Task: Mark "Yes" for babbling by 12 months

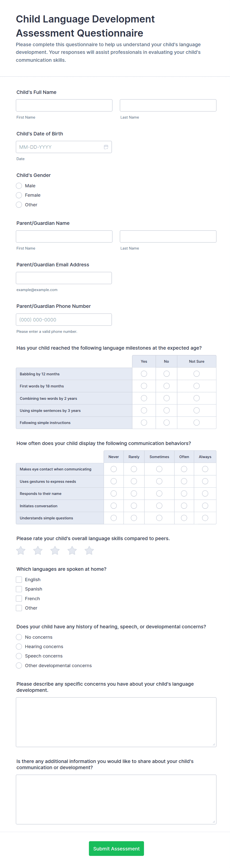Action: pyautogui.click(x=144, y=373)
